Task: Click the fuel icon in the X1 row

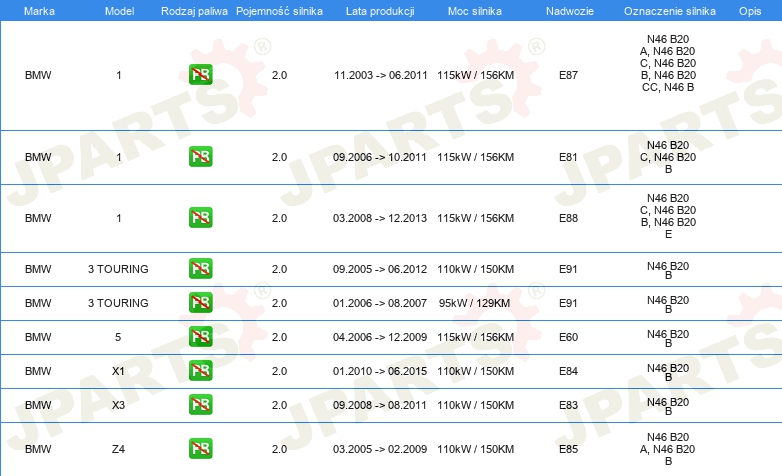Action: pos(200,370)
